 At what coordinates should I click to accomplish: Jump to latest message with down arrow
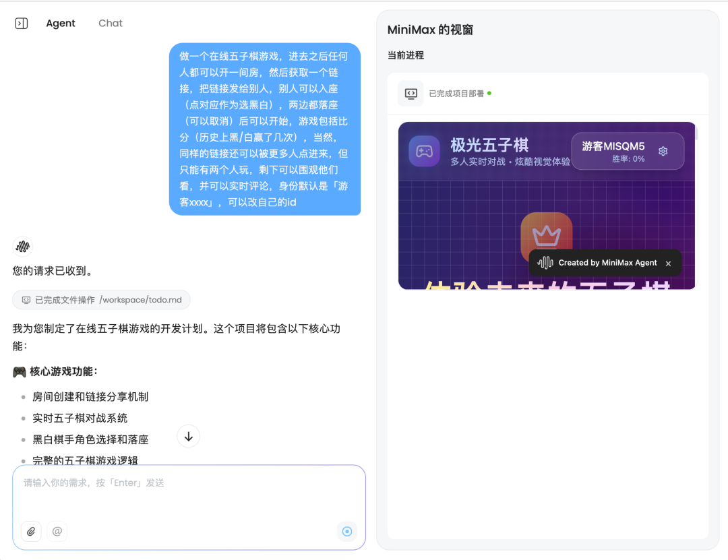coord(189,437)
